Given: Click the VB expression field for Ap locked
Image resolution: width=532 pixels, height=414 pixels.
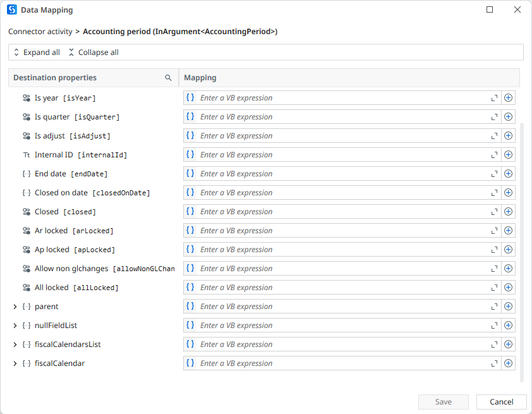Looking at the screenshot, I should [x=341, y=250].
